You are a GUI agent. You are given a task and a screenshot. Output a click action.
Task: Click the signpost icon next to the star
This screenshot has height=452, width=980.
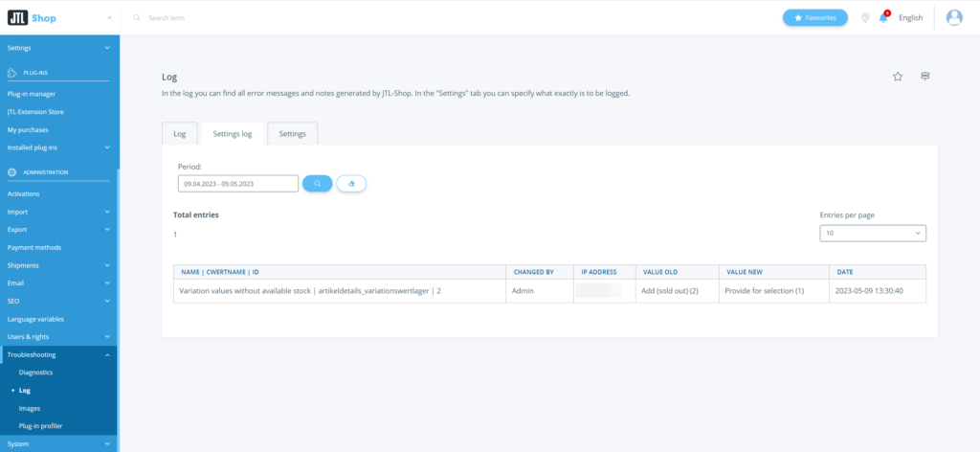(x=925, y=77)
